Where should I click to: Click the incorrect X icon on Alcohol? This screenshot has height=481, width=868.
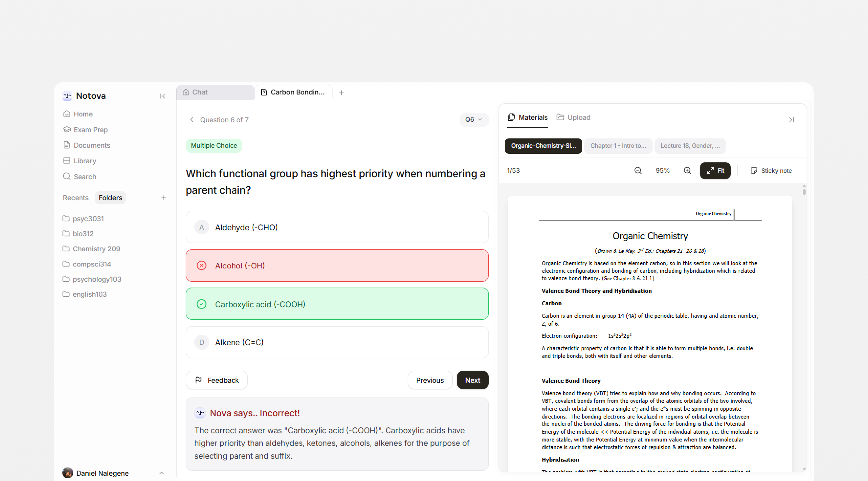pyautogui.click(x=201, y=266)
